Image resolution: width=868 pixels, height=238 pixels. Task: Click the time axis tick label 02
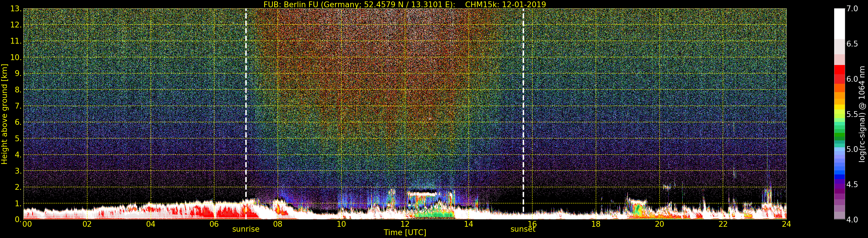(87, 224)
